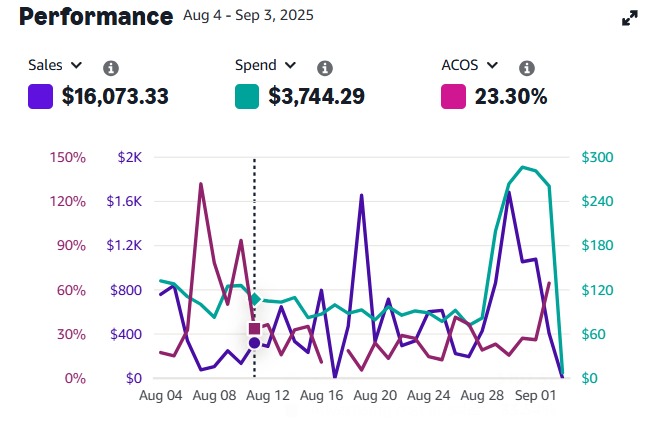Click the Sales total $16,073.33

[114, 97]
